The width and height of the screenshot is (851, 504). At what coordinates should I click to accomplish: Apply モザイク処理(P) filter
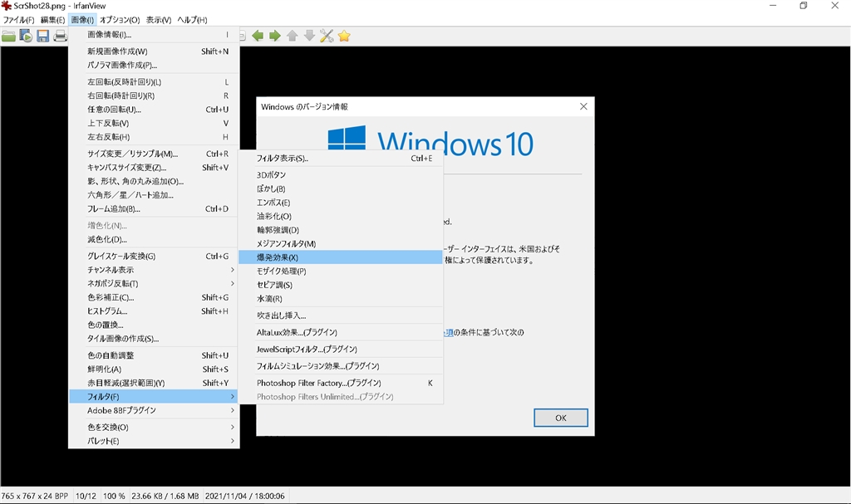click(x=341, y=272)
